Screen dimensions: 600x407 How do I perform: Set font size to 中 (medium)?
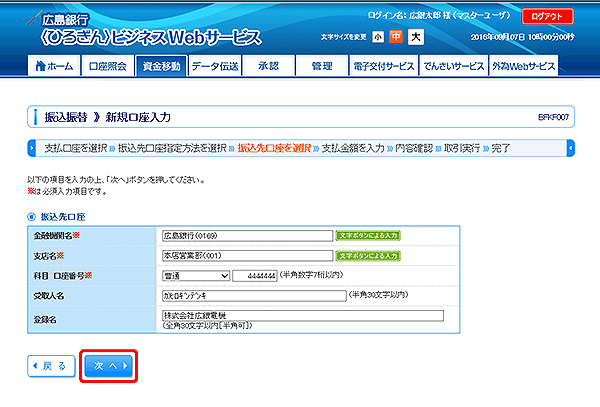[396, 37]
